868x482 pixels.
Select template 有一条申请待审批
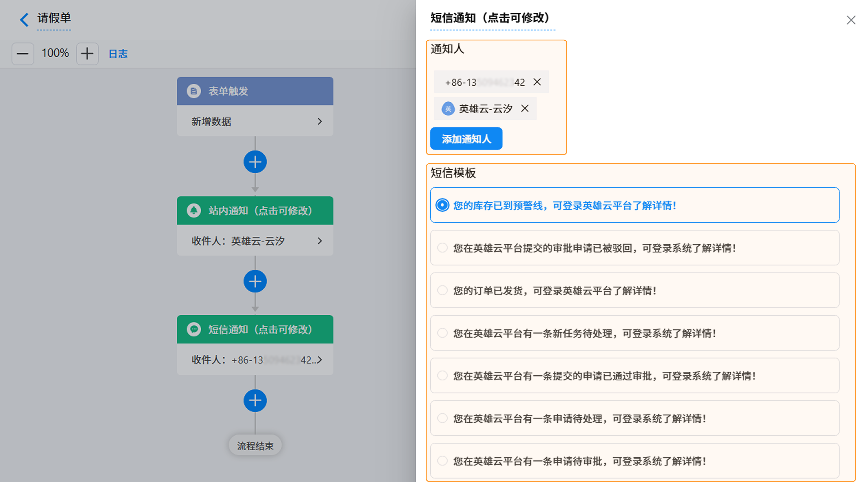pos(634,461)
